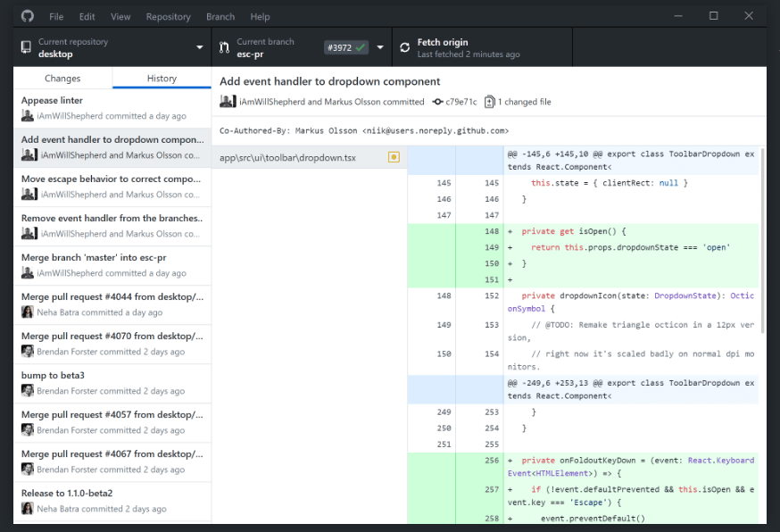
Task: Click author avatars in commit summary header
Action: click(x=228, y=102)
